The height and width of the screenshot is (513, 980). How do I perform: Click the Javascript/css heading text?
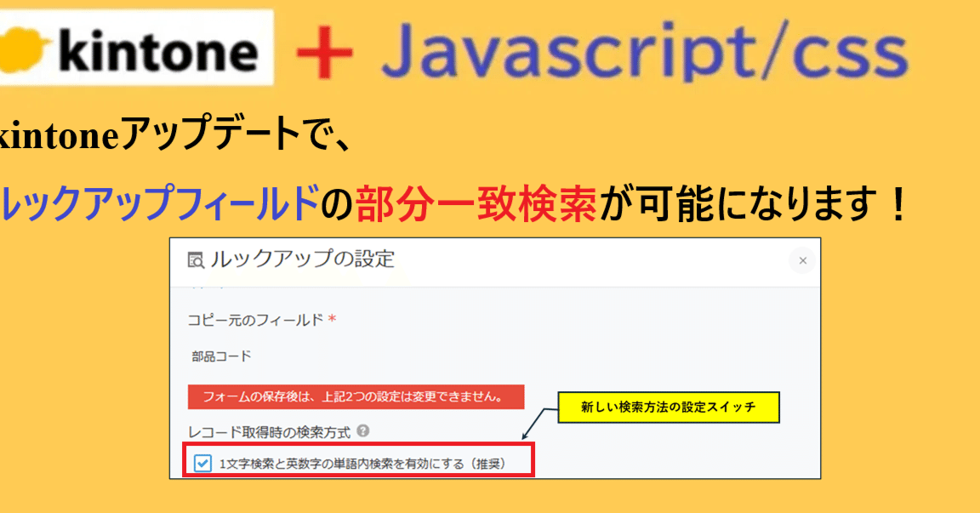tap(645, 51)
